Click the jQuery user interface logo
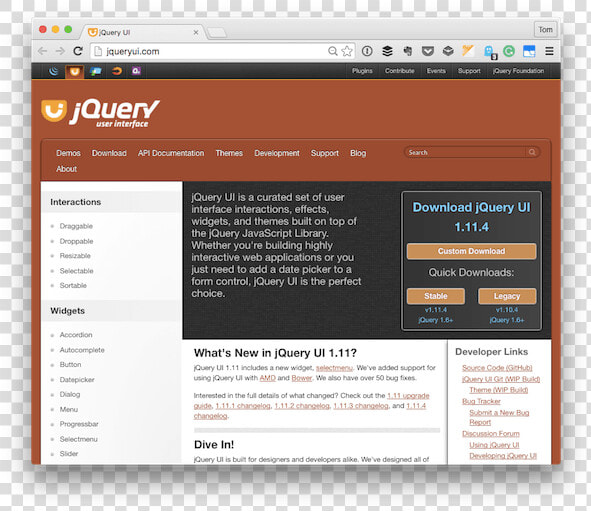Image resolution: width=591 pixels, height=511 pixels. [101, 113]
